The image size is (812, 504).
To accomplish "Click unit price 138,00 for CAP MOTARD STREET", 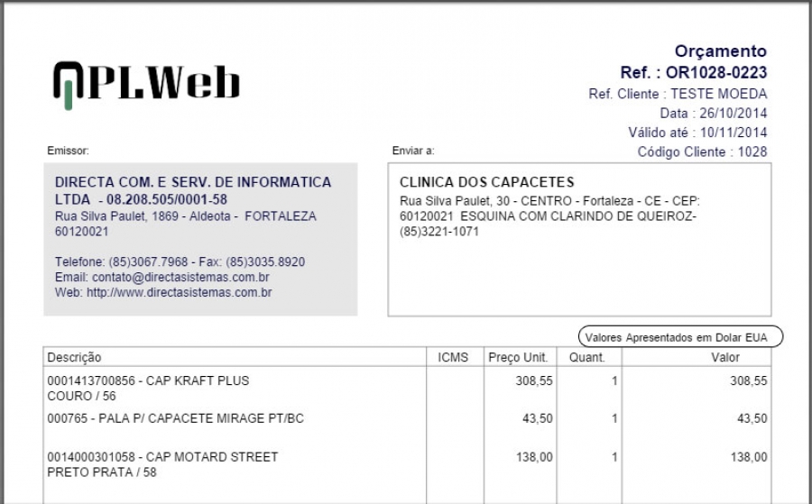I will click(534, 457).
